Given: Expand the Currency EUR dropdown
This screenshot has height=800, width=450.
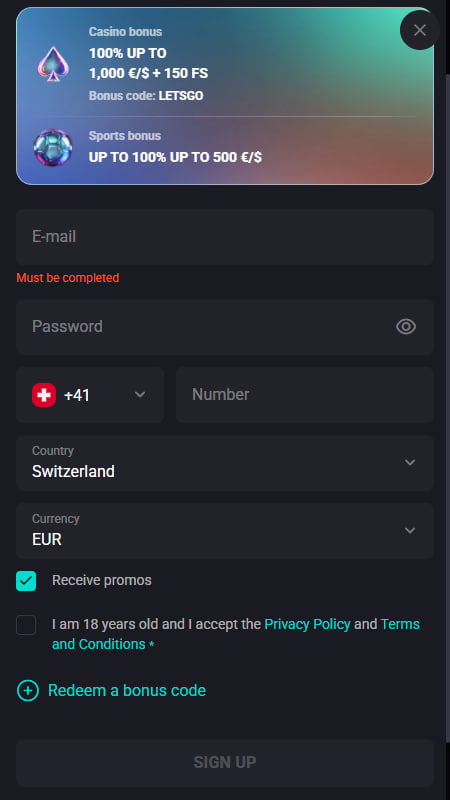Looking at the screenshot, I should pyautogui.click(x=225, y=531).
